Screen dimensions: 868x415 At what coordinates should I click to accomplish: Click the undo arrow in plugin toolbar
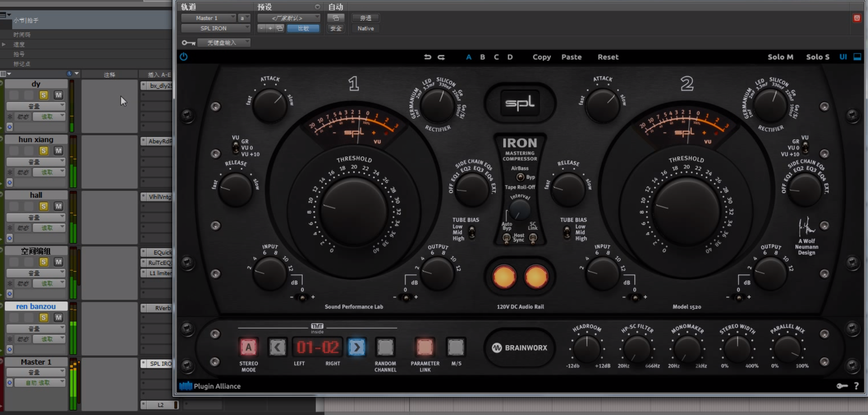pos(428,57)
